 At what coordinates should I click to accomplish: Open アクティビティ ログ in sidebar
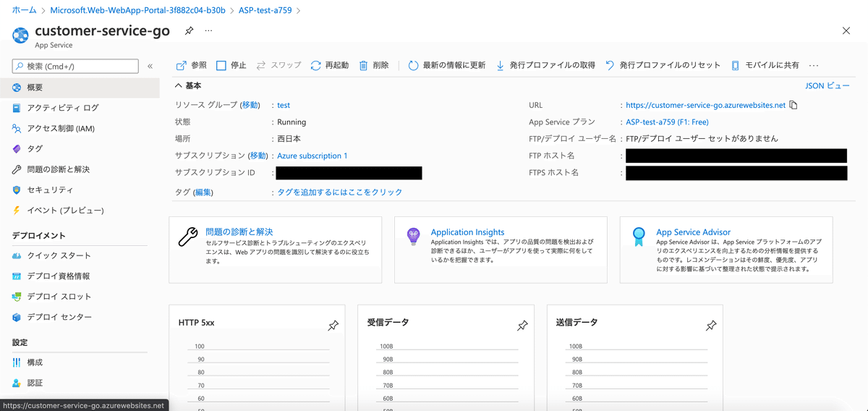(80, 108)
